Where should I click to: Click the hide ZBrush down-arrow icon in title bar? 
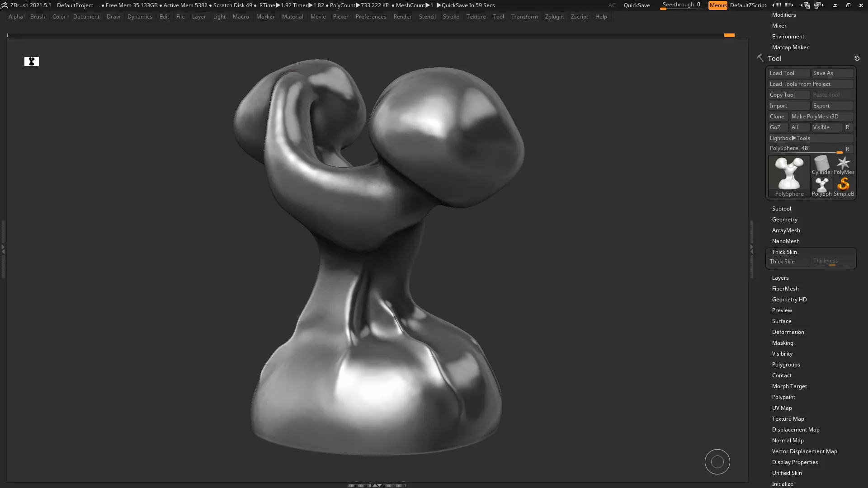835,5
